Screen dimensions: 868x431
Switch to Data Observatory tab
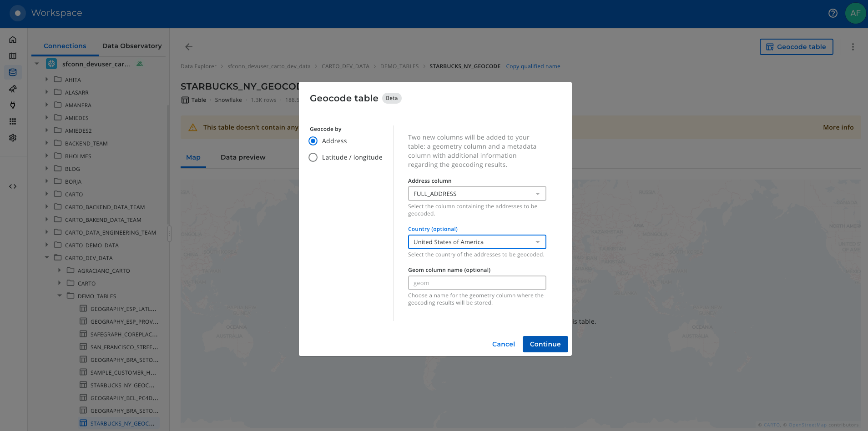pyautogui.click(x=132, y=46)
